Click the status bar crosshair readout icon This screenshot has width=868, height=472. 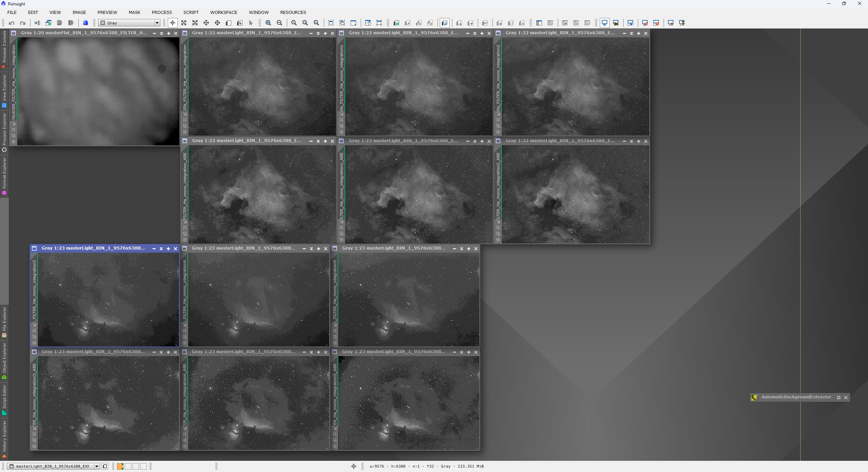[354, 466]
